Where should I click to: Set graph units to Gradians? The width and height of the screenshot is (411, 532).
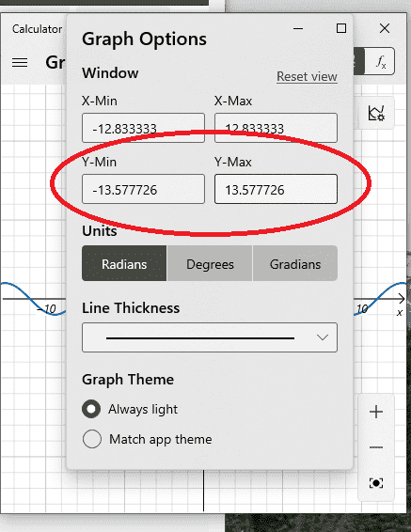coord(295,263)
